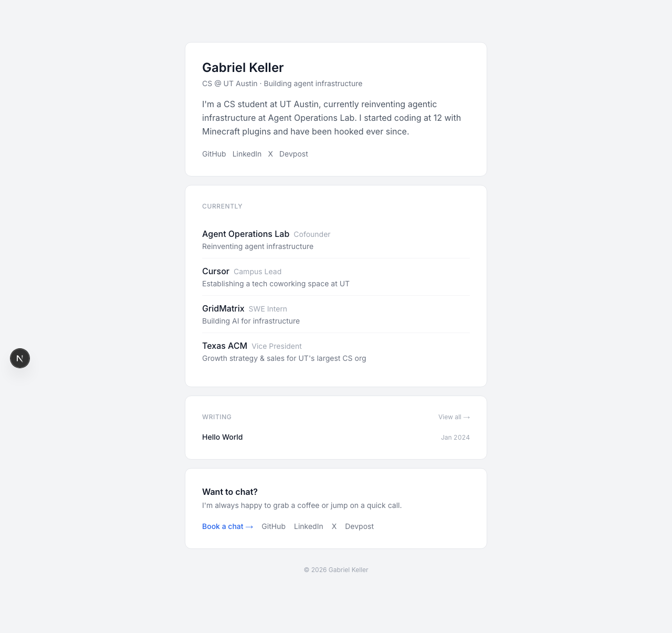The image size is (672, 633).
Task: Visit LinkedIn from the profile header card
Action: 247,154
